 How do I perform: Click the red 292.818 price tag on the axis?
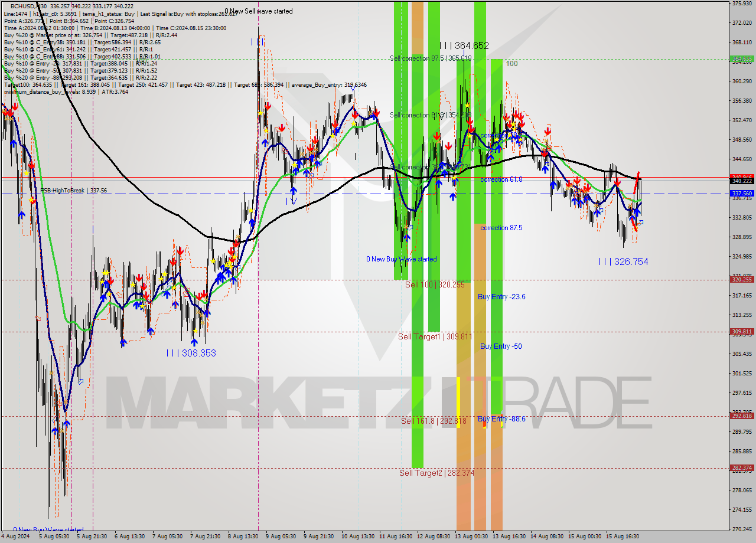coord(742,416)
